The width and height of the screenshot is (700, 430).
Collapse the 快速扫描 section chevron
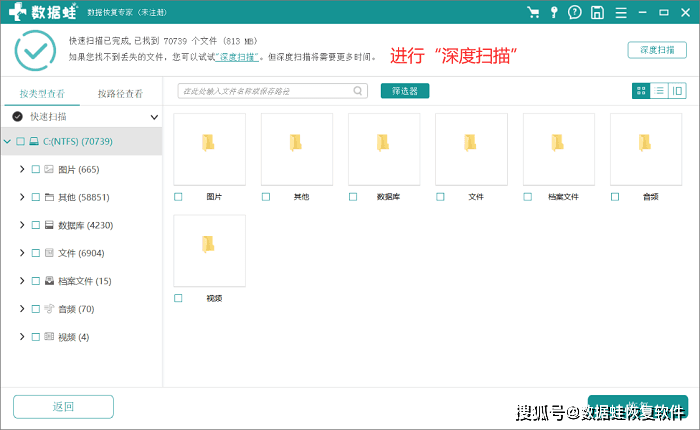click(x=154, y=117)
